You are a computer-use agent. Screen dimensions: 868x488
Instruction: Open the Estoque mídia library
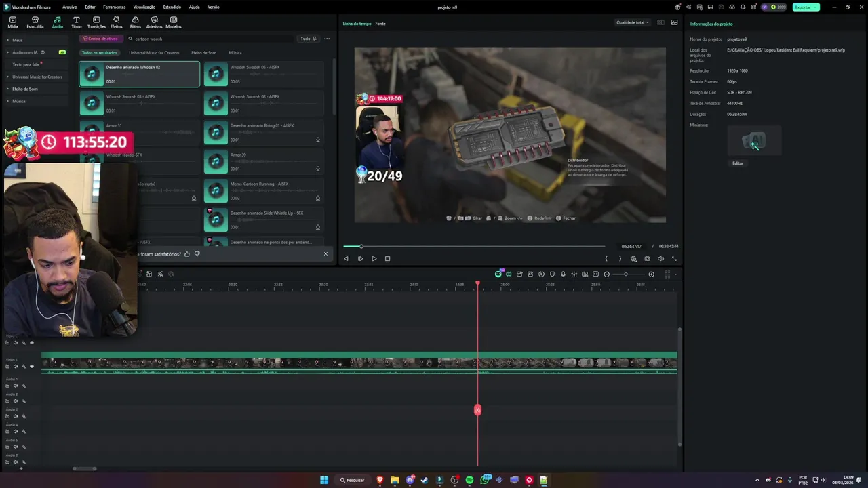pyautogui.click(x=35, y=22)
